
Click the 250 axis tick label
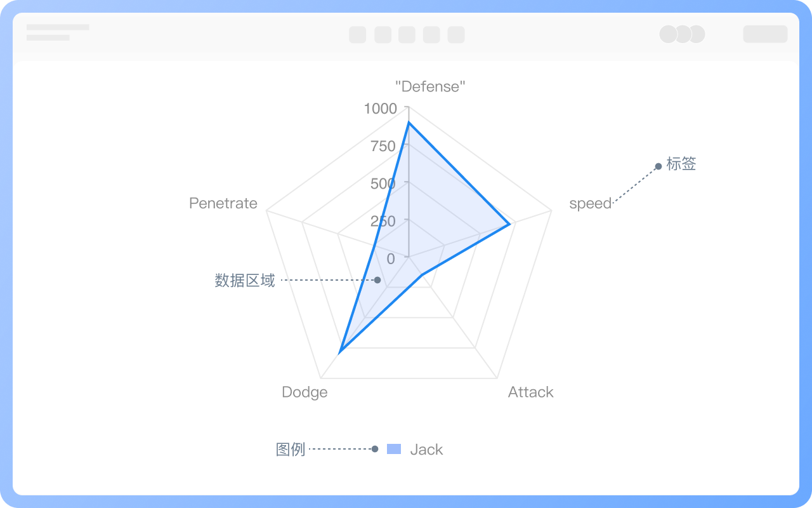(383, 221)
